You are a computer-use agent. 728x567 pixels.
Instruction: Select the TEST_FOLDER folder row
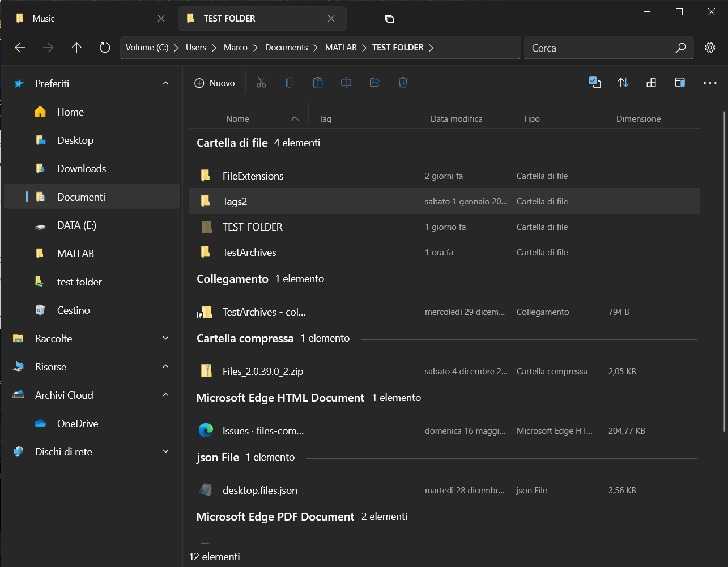444,227
